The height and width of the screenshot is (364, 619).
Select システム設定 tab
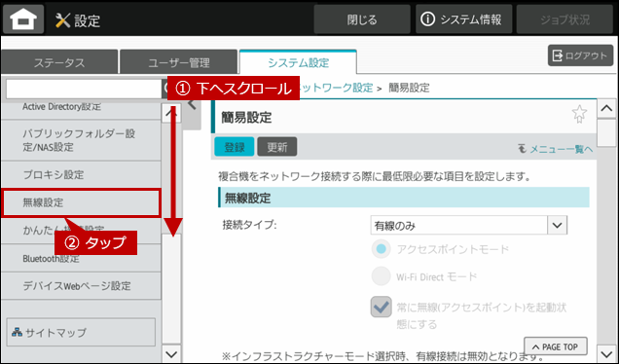(298, 62)
